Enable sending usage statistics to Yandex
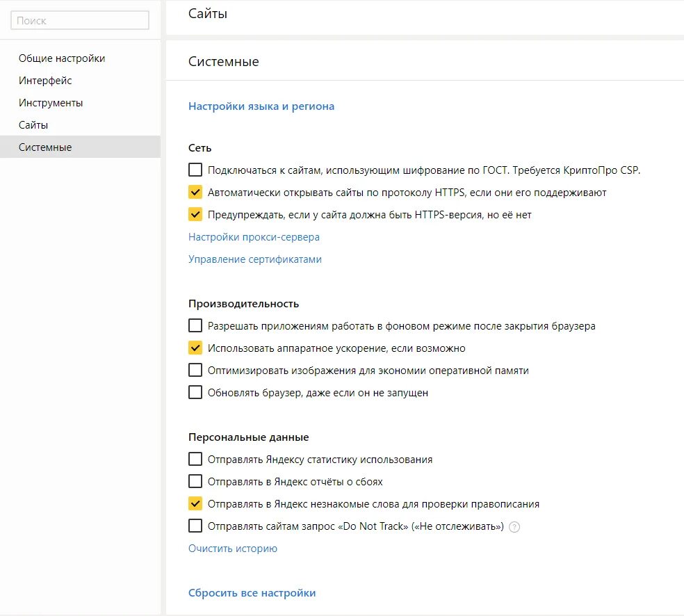684x616 pixels. [x=195, y=460]
